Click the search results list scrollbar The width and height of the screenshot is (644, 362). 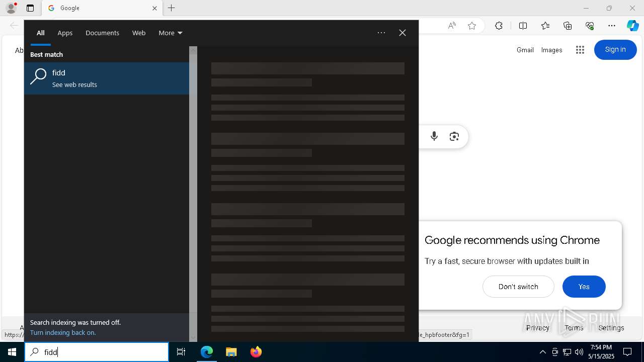[x=193, y=194]
